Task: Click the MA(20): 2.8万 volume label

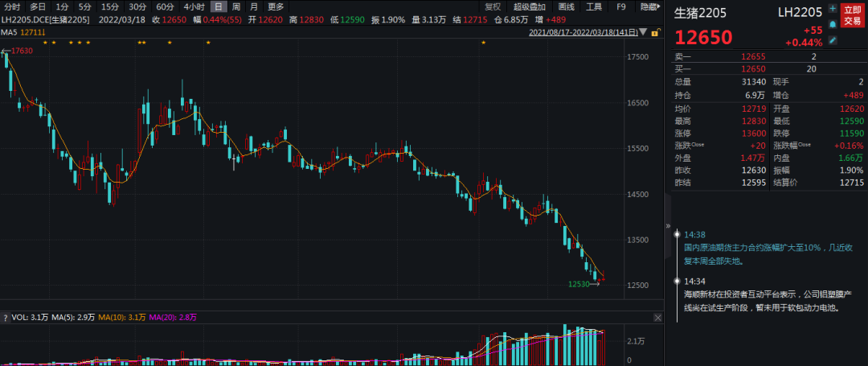Action: [x=173, y=317]
